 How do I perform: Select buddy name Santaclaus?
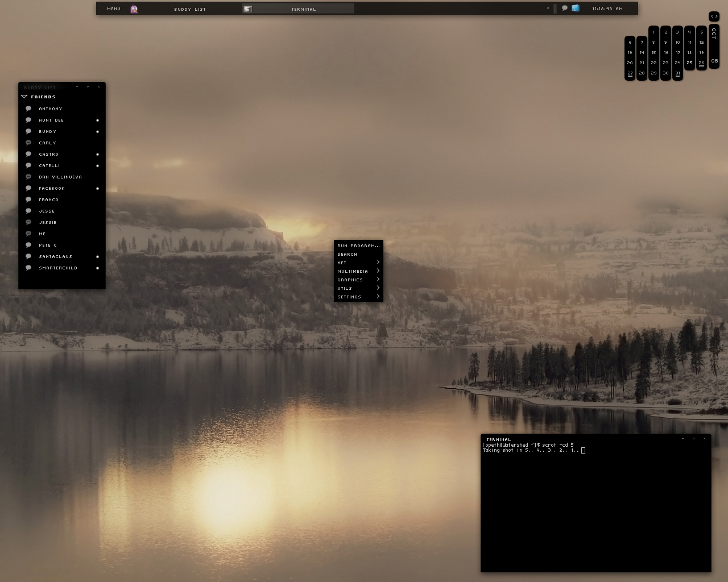[x=56, y=256]
